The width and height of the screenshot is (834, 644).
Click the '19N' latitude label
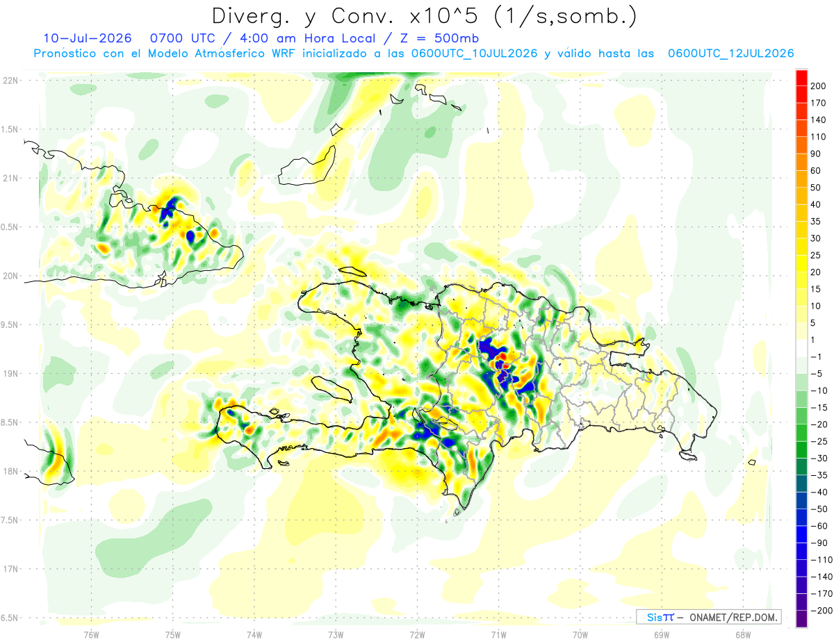pos(10,374)
